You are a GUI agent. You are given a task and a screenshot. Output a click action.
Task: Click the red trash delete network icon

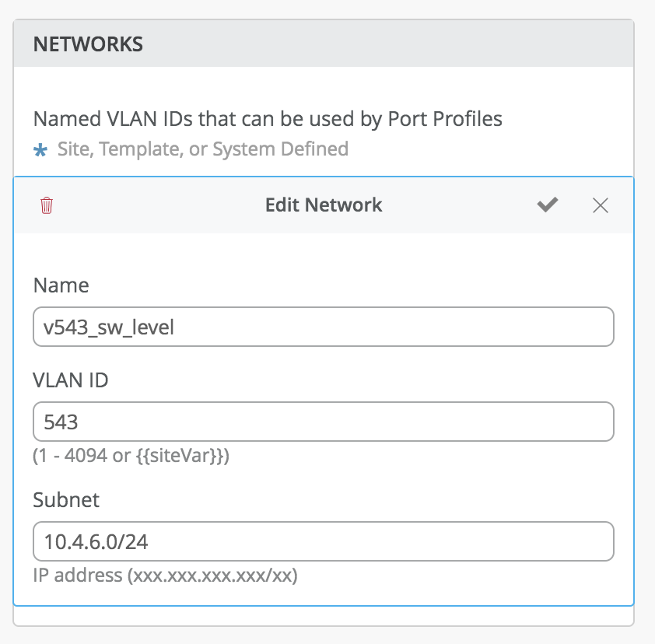[47, 205]
